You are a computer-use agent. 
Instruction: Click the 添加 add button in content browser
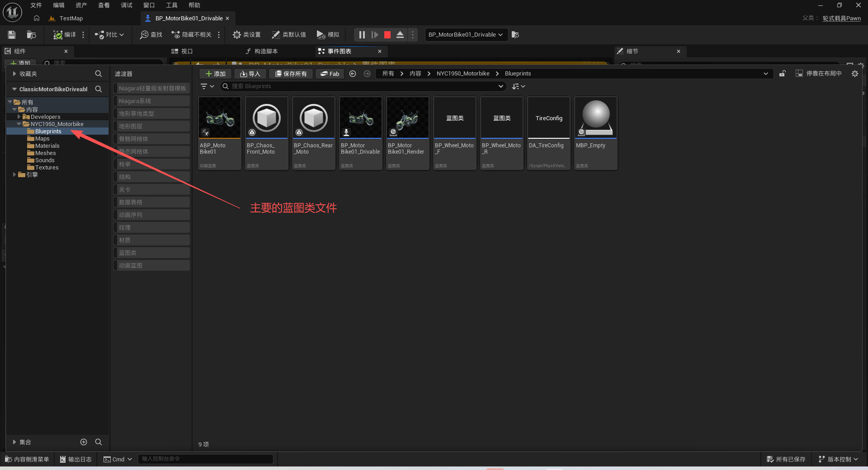(216, 74)
